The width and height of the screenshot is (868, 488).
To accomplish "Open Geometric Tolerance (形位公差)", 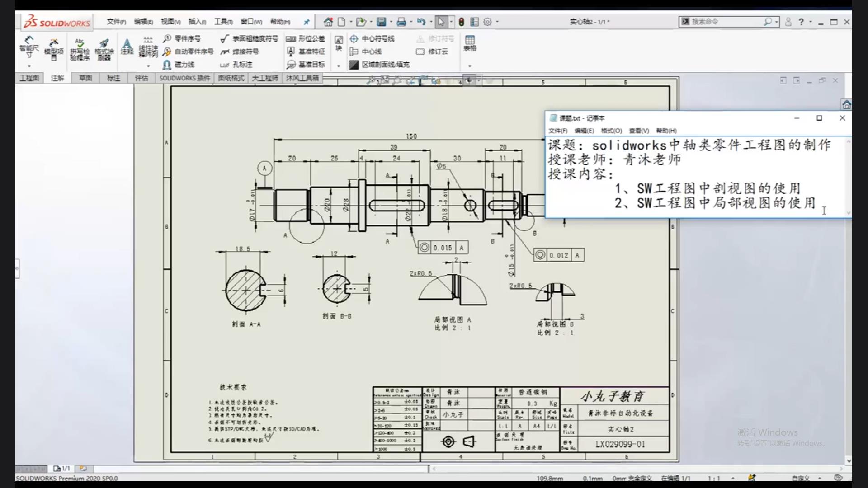I will click(x=306, y=38).
